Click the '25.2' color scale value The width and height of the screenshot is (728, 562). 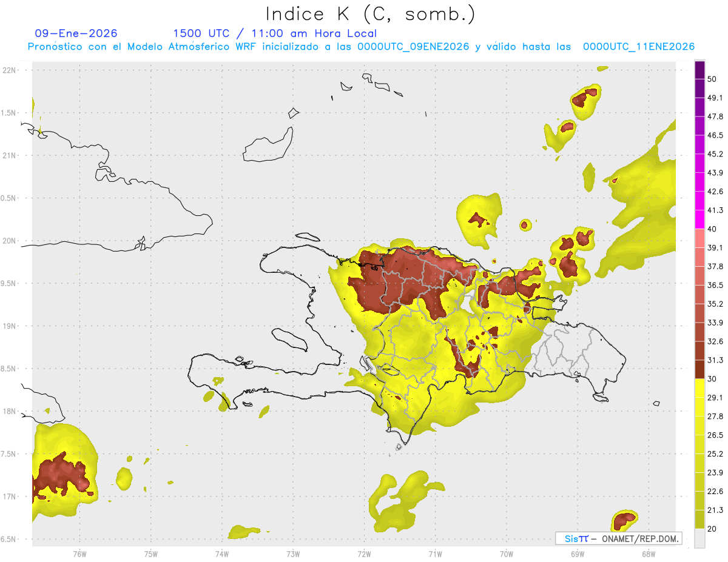[715, 453]
